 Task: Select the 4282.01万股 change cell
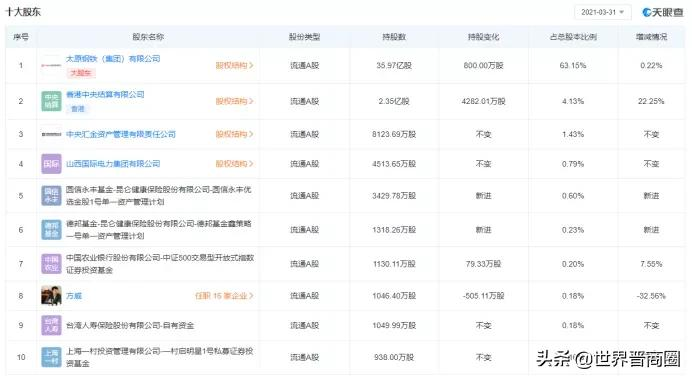[484, 101]
